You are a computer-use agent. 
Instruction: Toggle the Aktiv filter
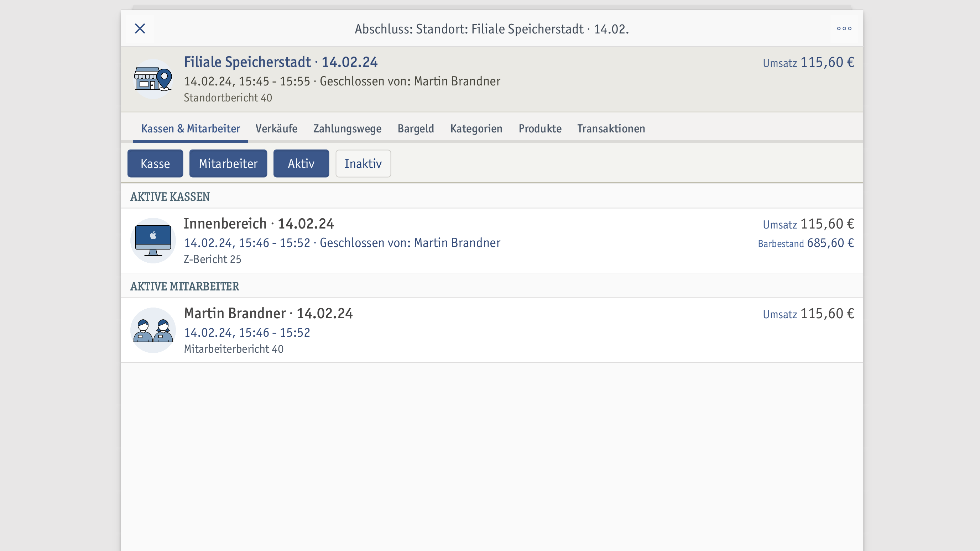click(x=301, y=163)
